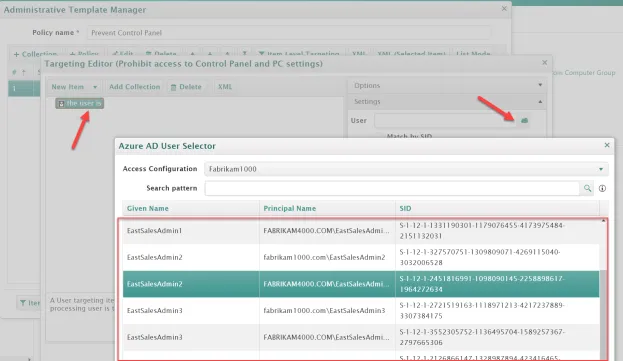
Task: Click Item-Level Targeting in Template Manager toolbar
Action: coord(299,54)
